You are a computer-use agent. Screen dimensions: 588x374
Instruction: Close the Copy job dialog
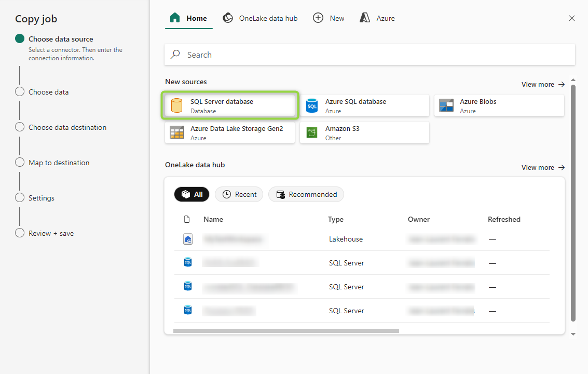coord(571,18)
